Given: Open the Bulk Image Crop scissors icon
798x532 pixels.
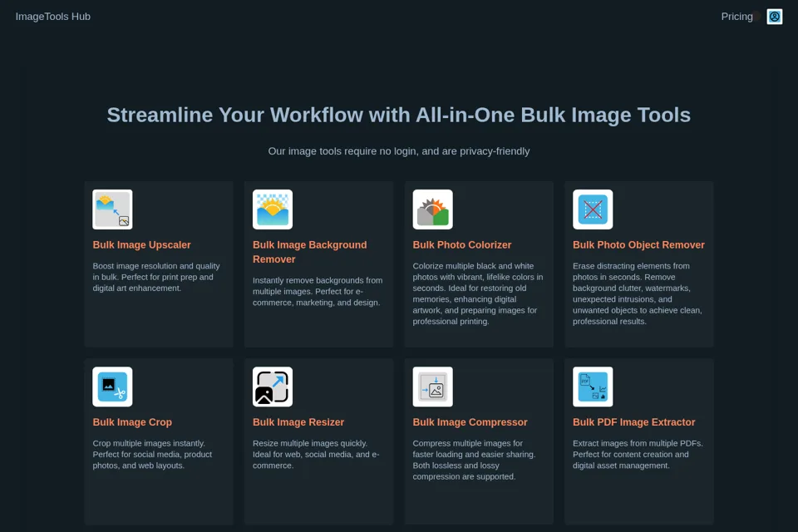Looking at the screenshot, I should coord(112,387).
